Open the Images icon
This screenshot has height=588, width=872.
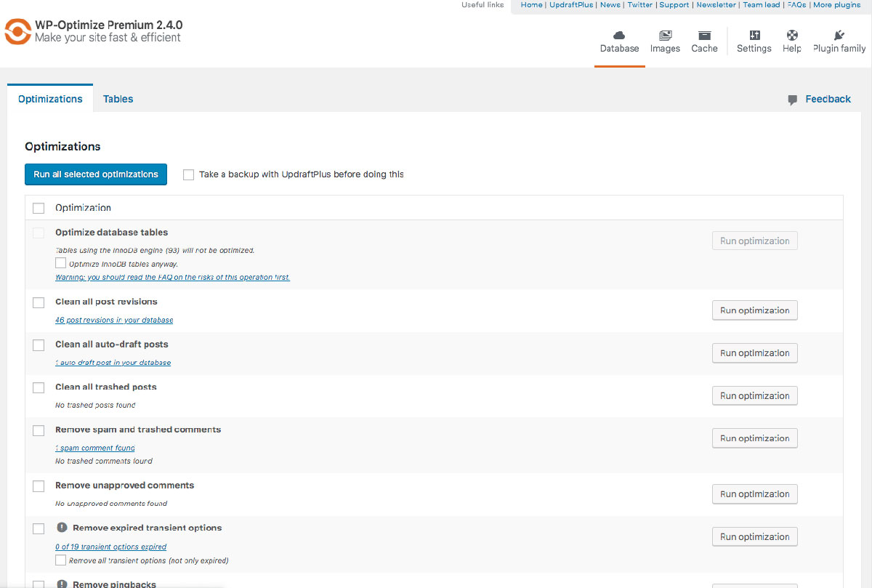665,35
